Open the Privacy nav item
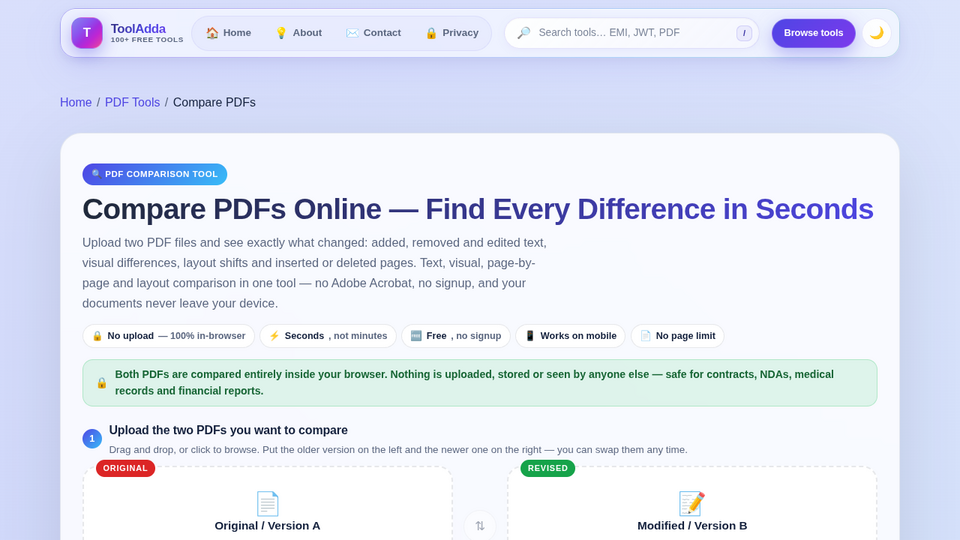The height and width of the screenshot is (540, 960). pos(452,33)
